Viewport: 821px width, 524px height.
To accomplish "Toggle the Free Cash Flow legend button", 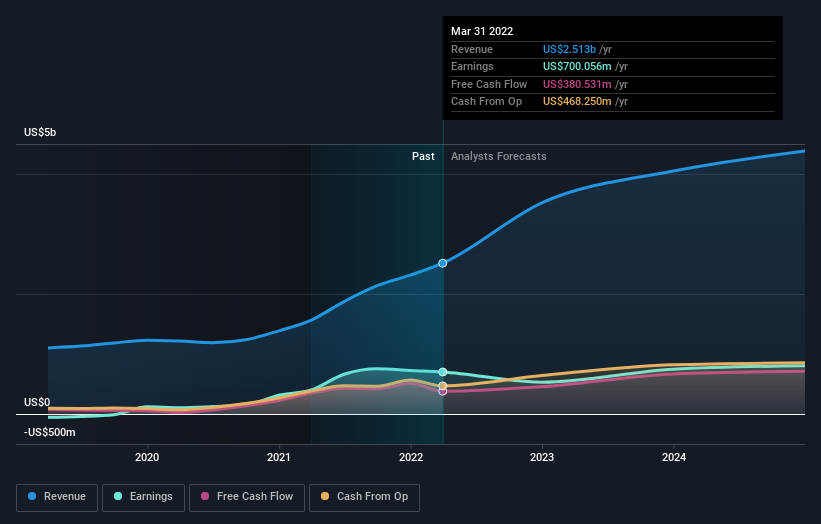I will [x=247, y=497].
